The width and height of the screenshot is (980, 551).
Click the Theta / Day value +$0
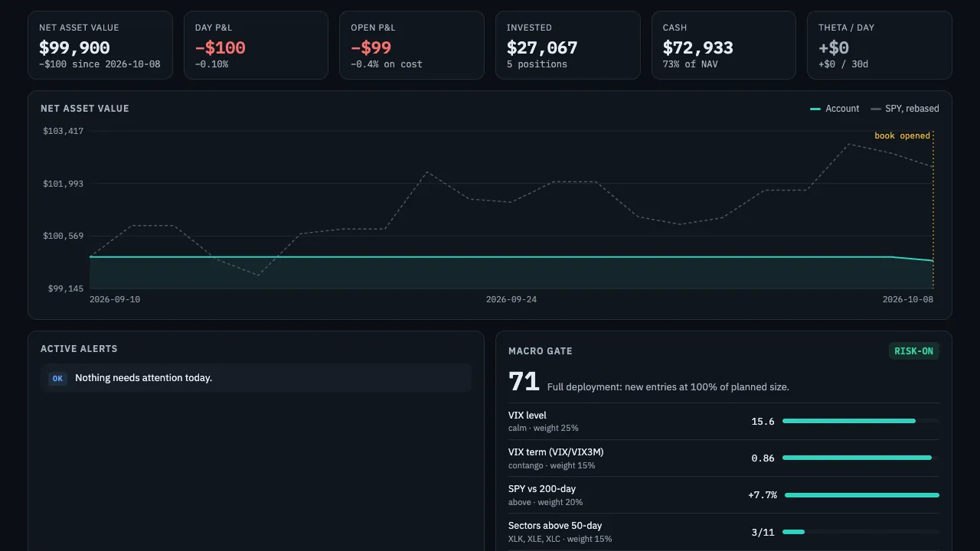click(834, 47)
